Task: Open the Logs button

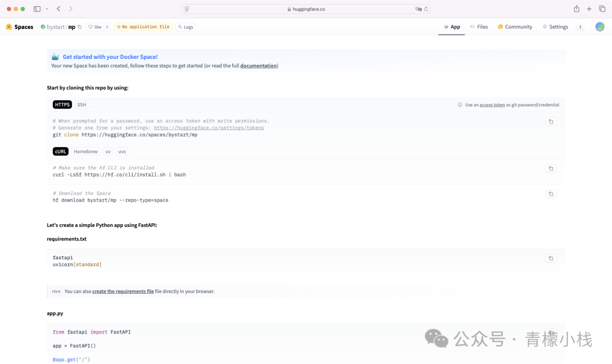Action: (x=186, y=27)
